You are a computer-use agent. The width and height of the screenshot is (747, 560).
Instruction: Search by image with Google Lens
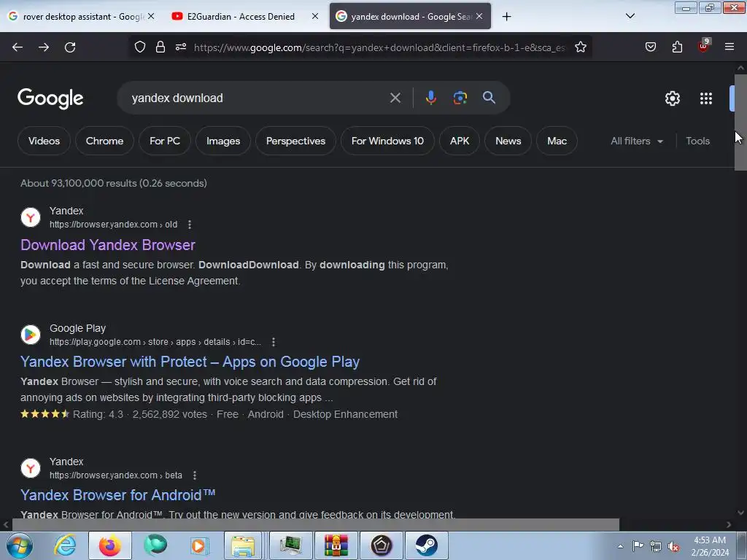point(460,98)
